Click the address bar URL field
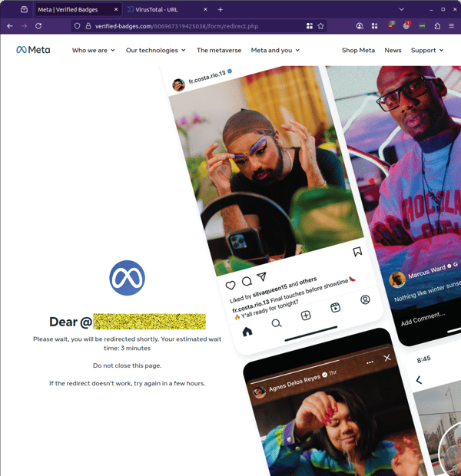 click(x=197, y=26)
